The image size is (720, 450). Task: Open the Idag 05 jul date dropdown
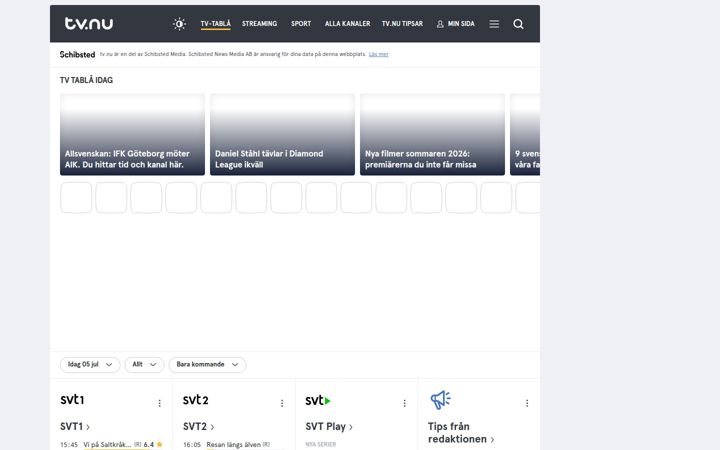(90, 365)
